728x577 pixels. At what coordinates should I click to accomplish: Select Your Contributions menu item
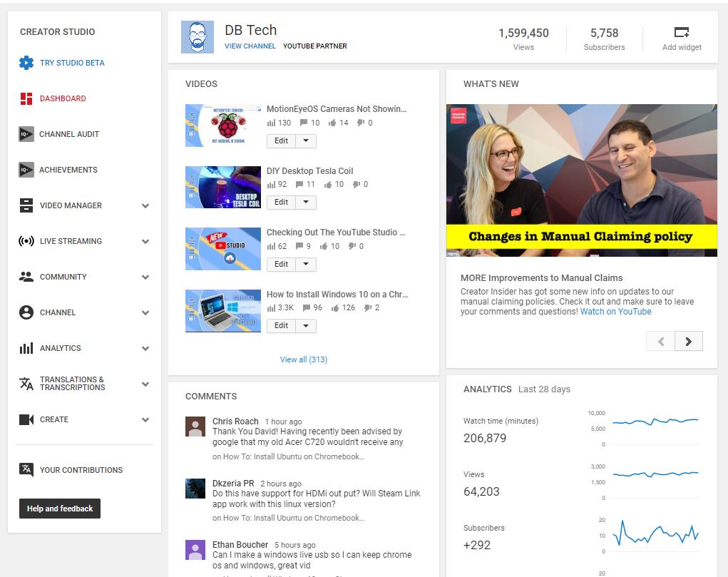(81, 470)
